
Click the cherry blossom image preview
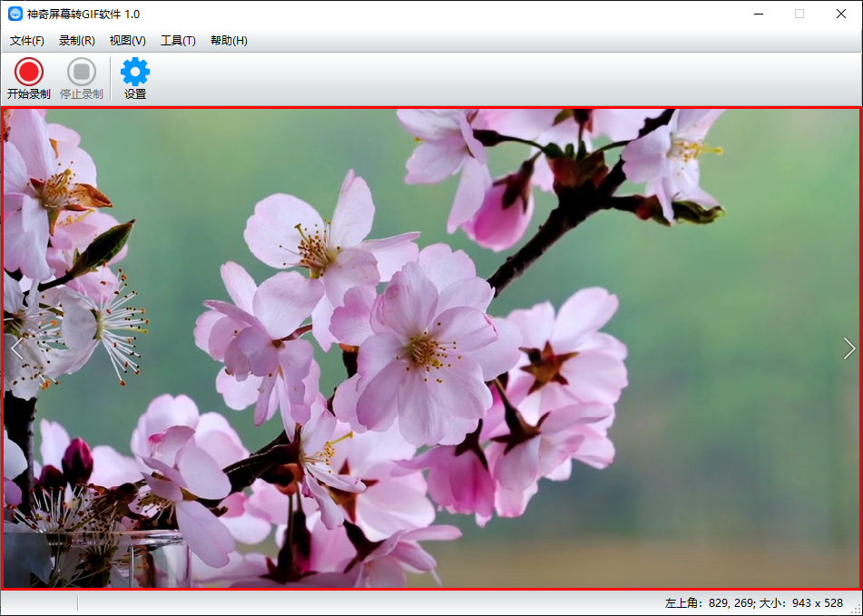(432, 348)
